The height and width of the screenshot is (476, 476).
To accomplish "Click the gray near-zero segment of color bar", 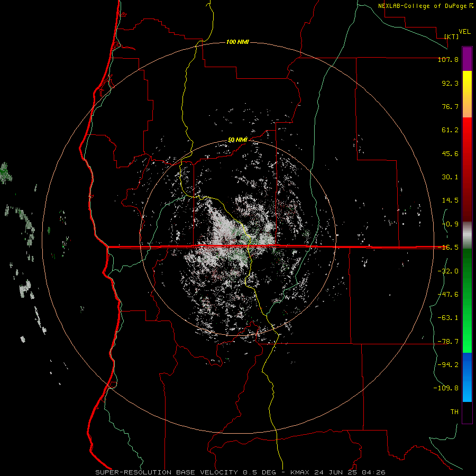I will click(x=467, y=235).
